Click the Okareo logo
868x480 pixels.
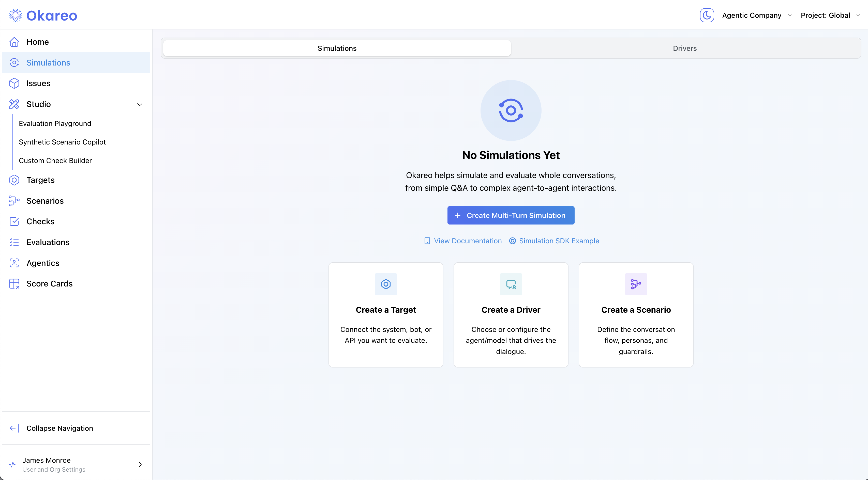coord(43,15)
